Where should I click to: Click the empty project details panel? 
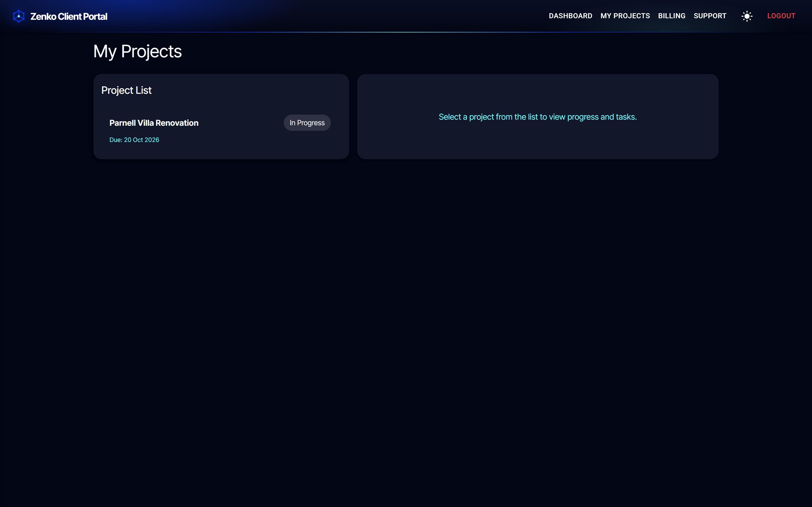537,141
